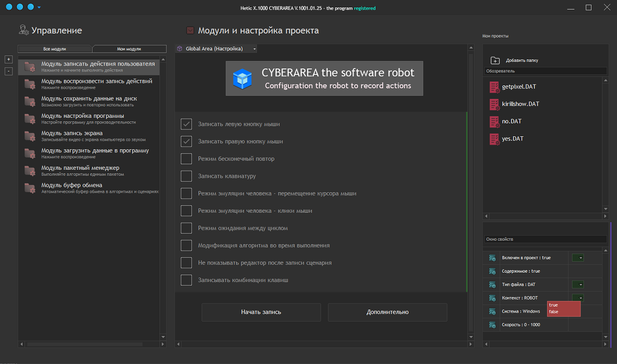Image resolution: width=617 pixels, height=364 pixels.
Task: Click the no.DAT file icon
Action: pos(494,122)
